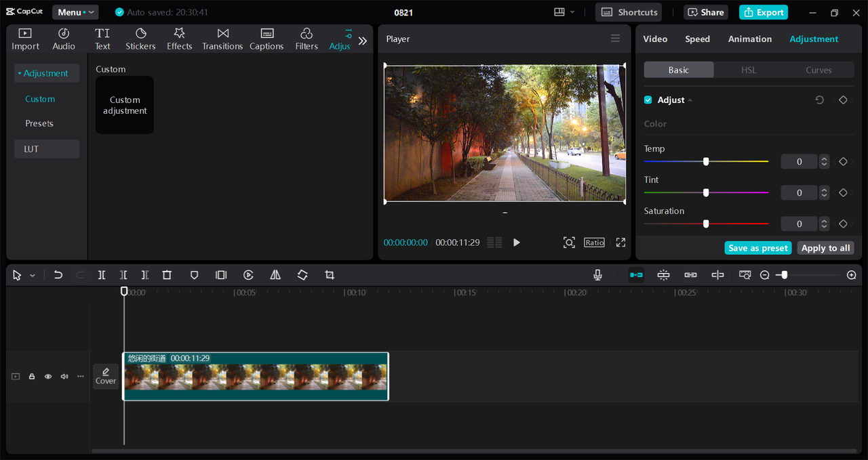The height and width of the screenshot is (460, 868).
Task: Open the Text tab
Action: [x=102, y=39]
